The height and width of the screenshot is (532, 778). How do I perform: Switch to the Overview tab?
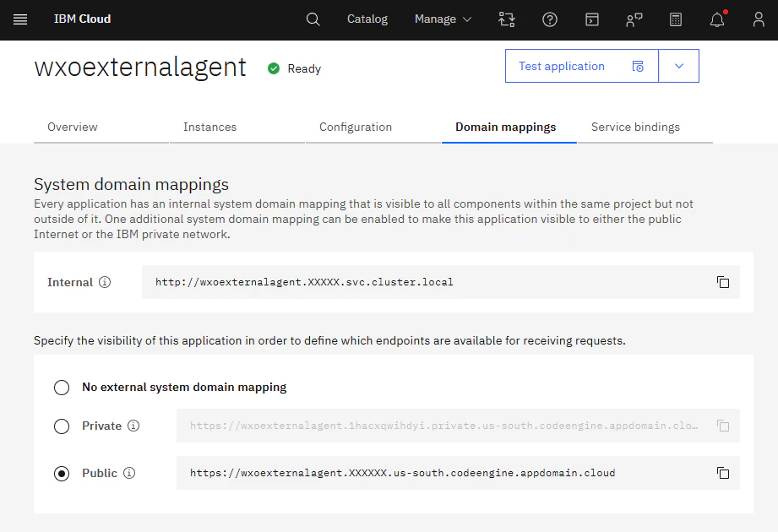(101, 128)
